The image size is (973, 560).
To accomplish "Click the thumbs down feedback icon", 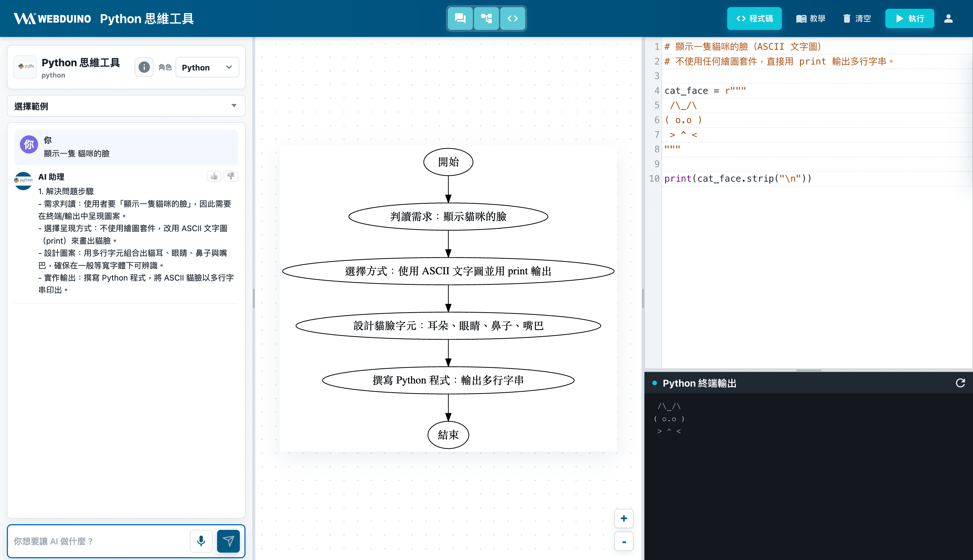I will coord(231,176).
